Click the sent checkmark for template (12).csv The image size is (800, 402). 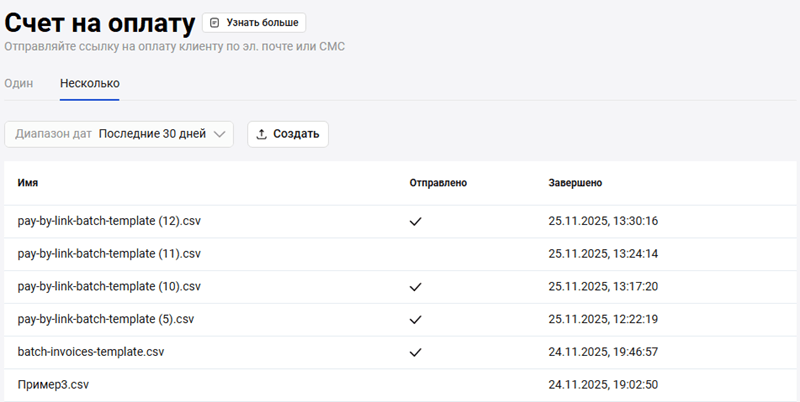tap(416, 221)
